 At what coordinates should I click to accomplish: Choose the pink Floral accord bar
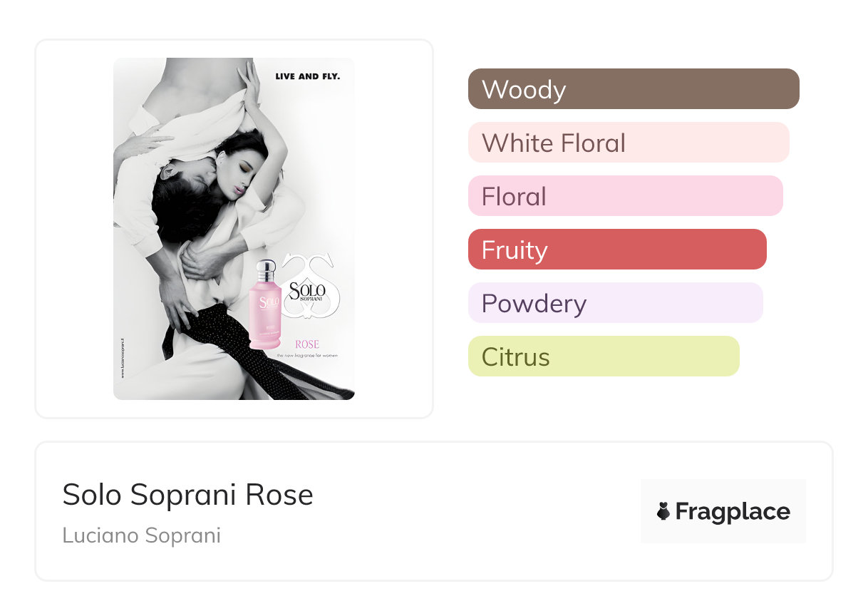(x=625, y=196)
